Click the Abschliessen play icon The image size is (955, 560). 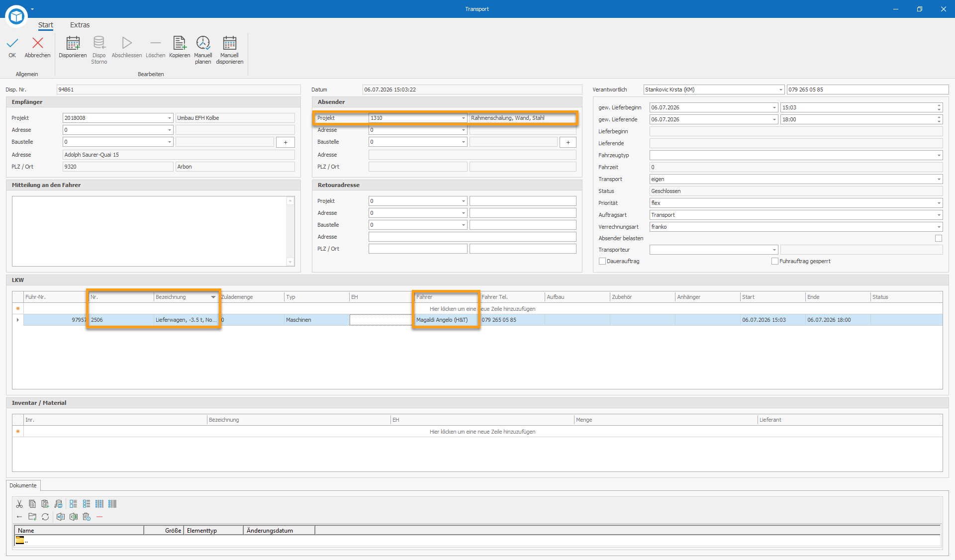coord(127,43)
